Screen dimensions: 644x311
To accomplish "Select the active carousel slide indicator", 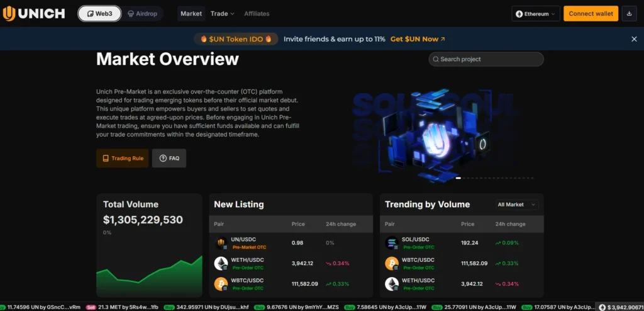I will click(458, 178).
